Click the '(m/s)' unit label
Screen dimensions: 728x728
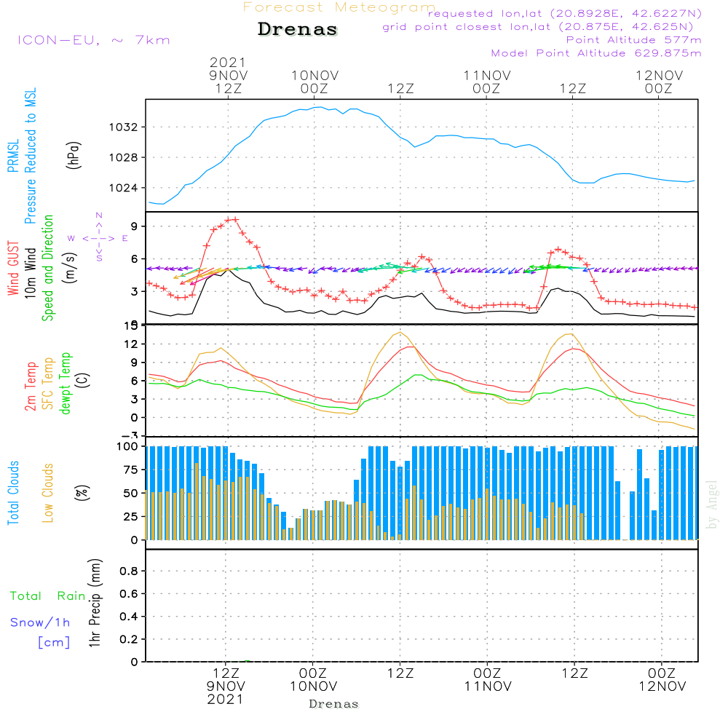click(70, 268)
